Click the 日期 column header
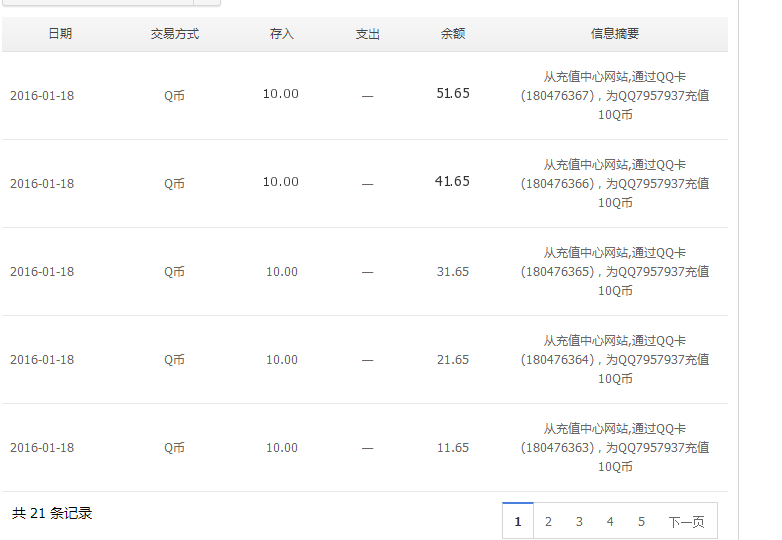 (60, 33)
